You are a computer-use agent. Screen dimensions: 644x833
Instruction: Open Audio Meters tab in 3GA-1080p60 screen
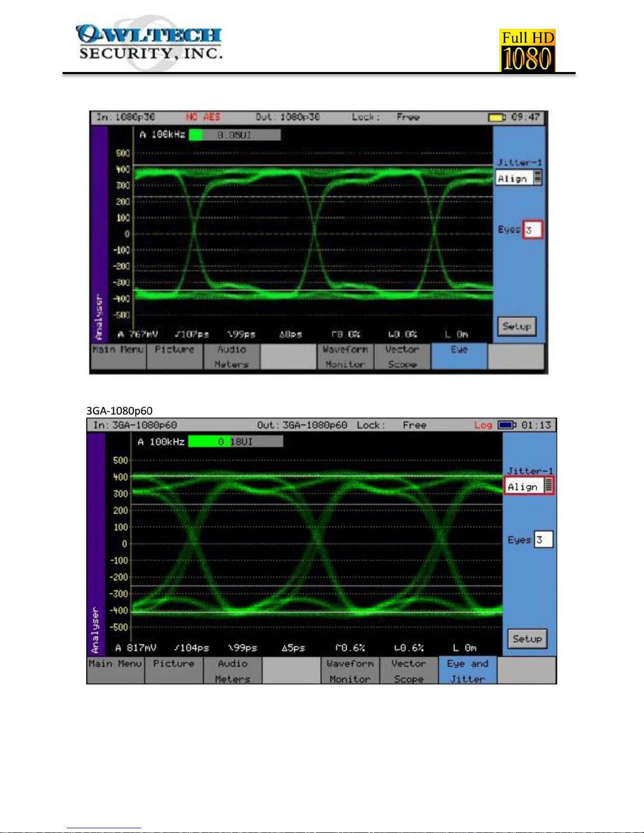[232, 670]
